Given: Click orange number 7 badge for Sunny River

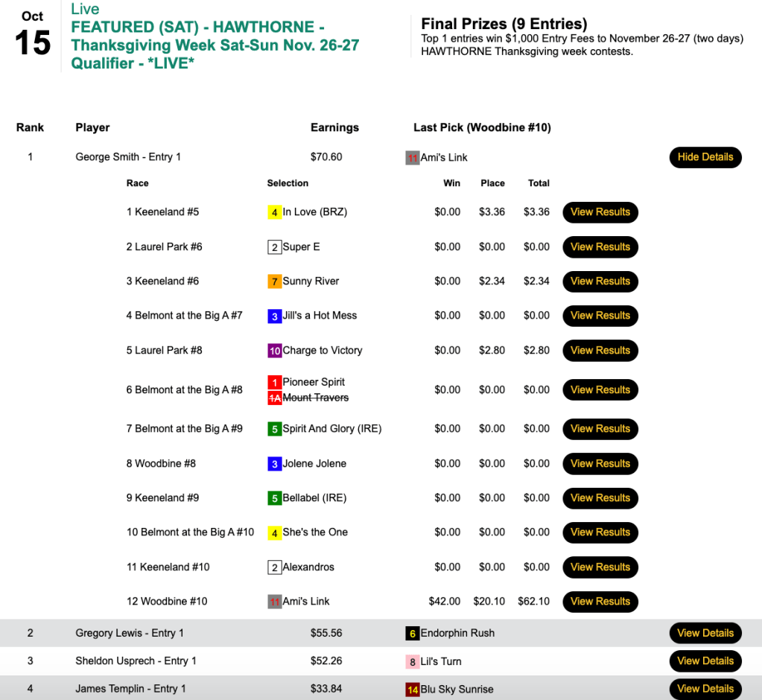Looking at the screenshot, I should 275,281.
